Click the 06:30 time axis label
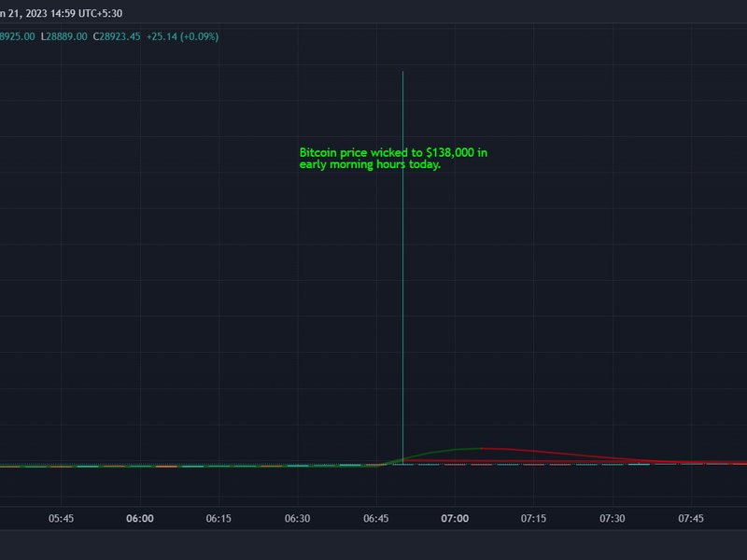Image resolution: width=747 pixels, height=560 pixels. (x=297, y=519)
